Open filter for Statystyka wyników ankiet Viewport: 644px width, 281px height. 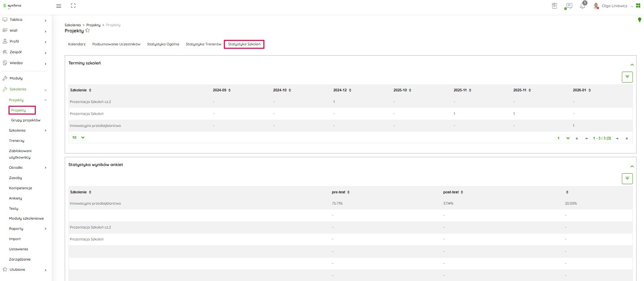pos(627,179)
